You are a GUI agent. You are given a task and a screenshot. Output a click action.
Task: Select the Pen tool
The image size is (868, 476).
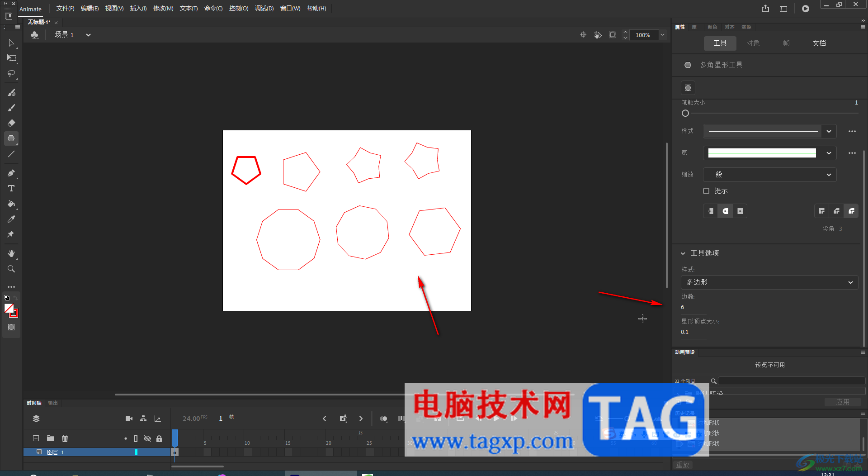pos(11,173)
